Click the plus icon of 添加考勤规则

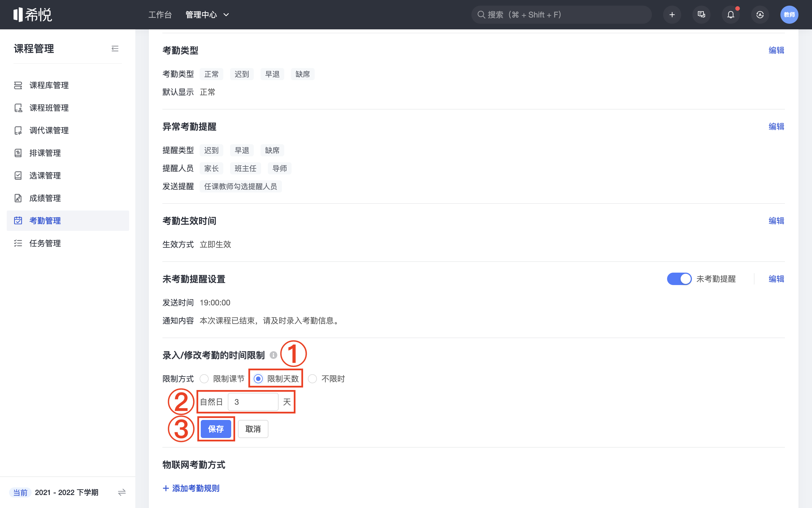tap(166, 488)
